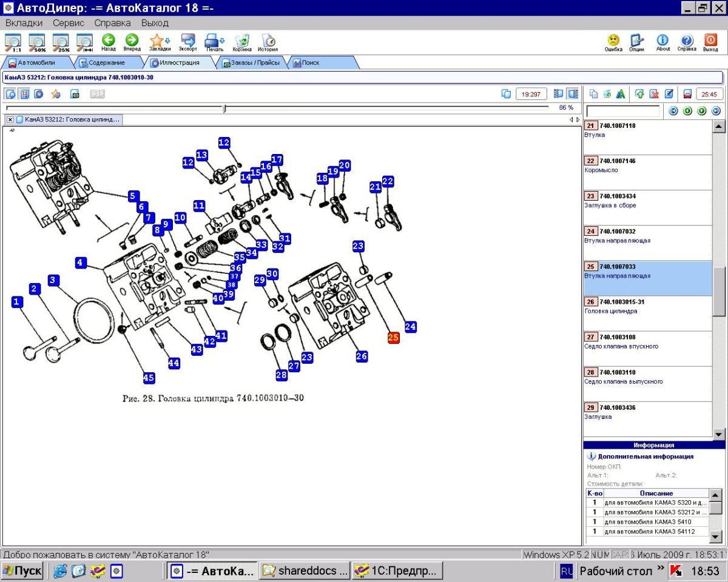The width and height of the screenshot is (728, 582).
Task: Click the highlighted callout 25 on the diagram
Action: [393, 338]
